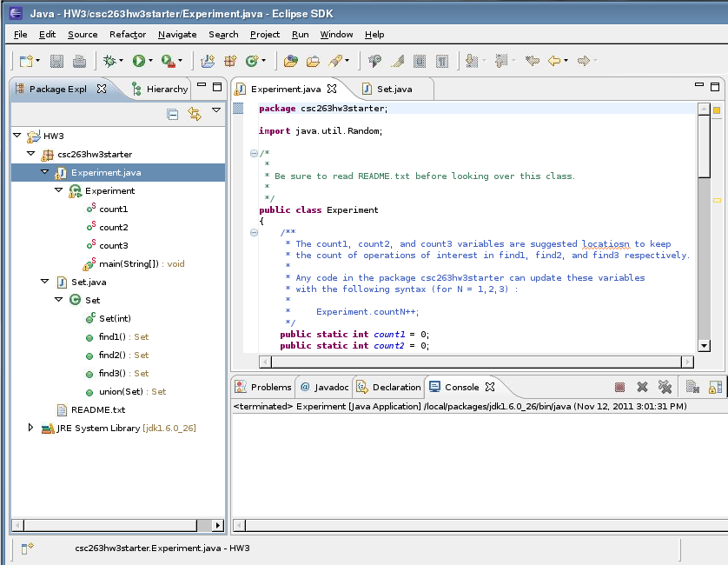The image size is (728, 565).
Task: Open the Back history dropdown arrow
Action: pos(566,61)
